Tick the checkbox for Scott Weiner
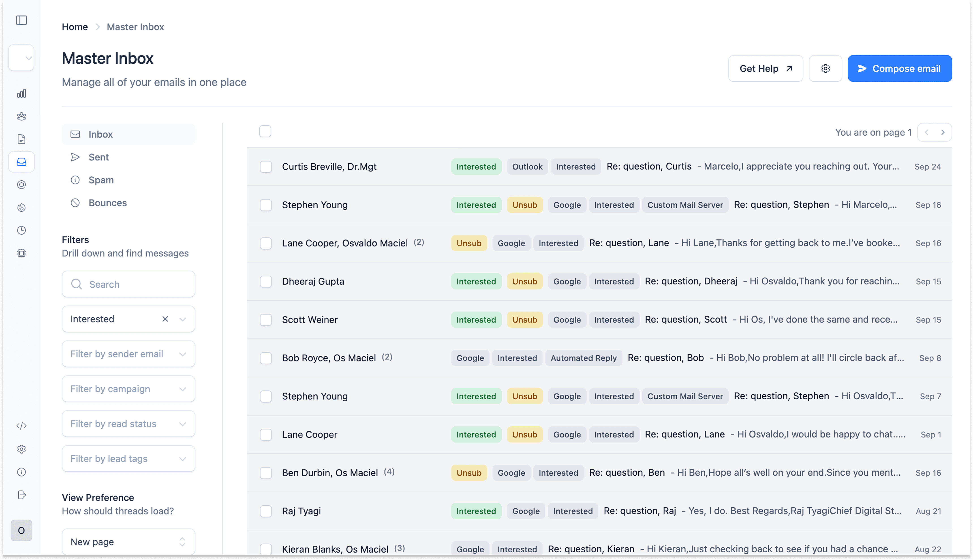The height and width of the screenshot is (560, 973). click(266, 320)
